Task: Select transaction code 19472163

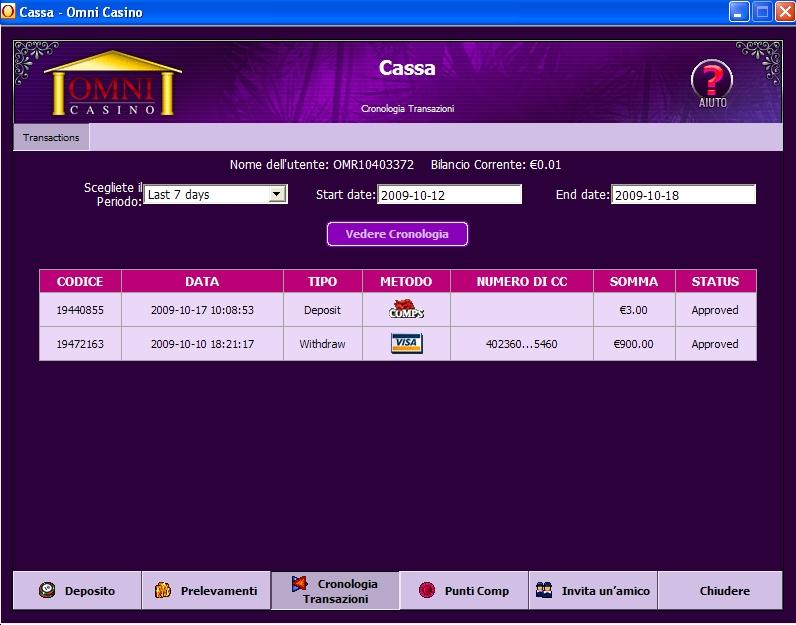Action: [x=80, y=344]
